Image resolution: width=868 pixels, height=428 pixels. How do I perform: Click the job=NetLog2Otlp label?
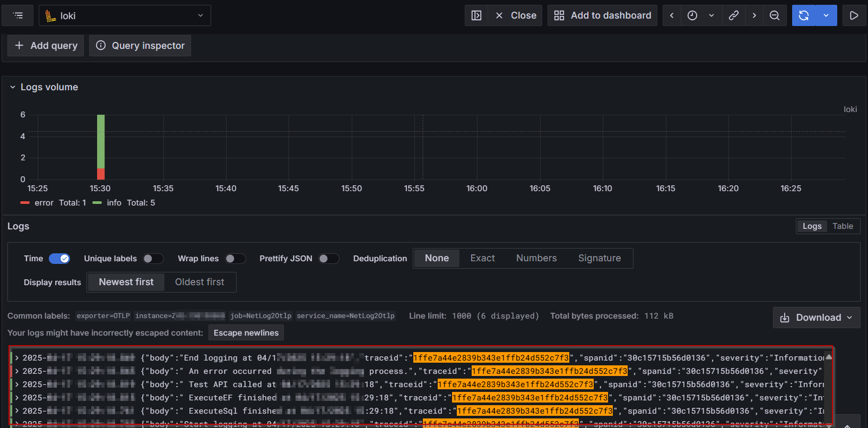[261, 316]
